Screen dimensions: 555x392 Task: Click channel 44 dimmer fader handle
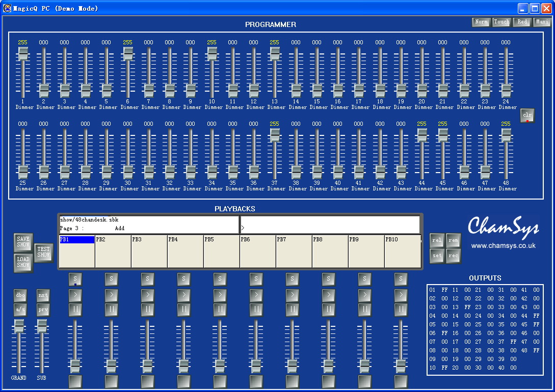pyautogui.click(x=421, y=135)
